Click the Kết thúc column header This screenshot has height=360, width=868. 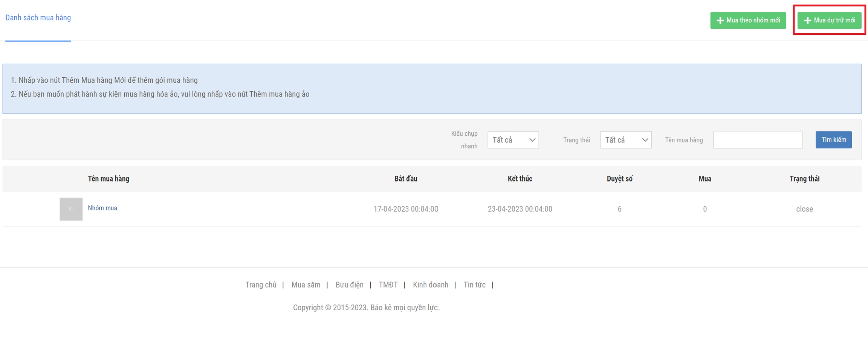coord(520,179)
